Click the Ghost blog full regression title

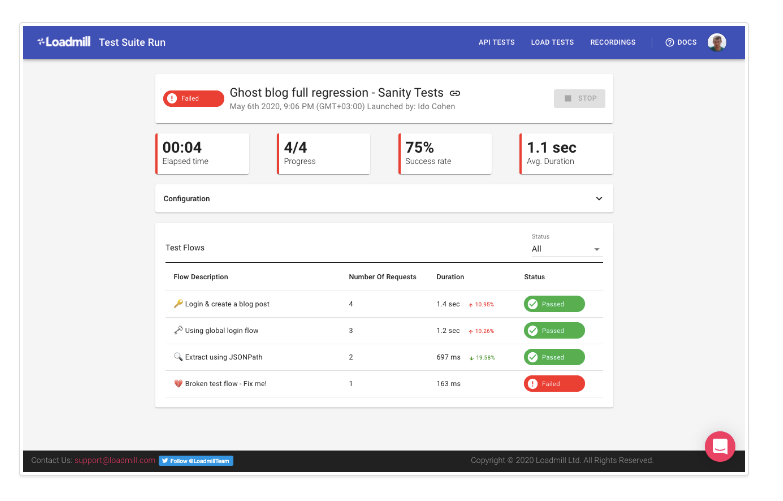click(x=336, y=93)
